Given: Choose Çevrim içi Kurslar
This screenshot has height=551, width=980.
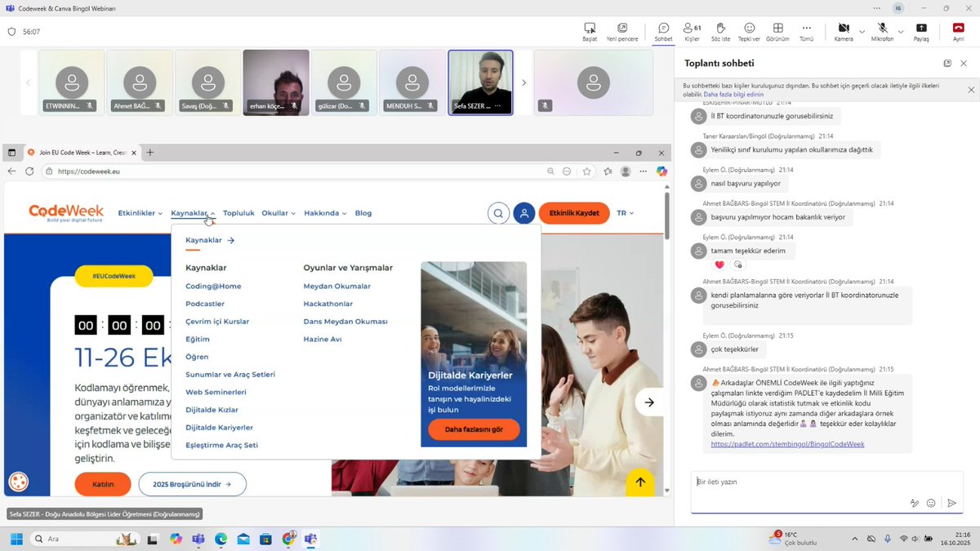Looking at the screenshot, I should coord(217,322).
